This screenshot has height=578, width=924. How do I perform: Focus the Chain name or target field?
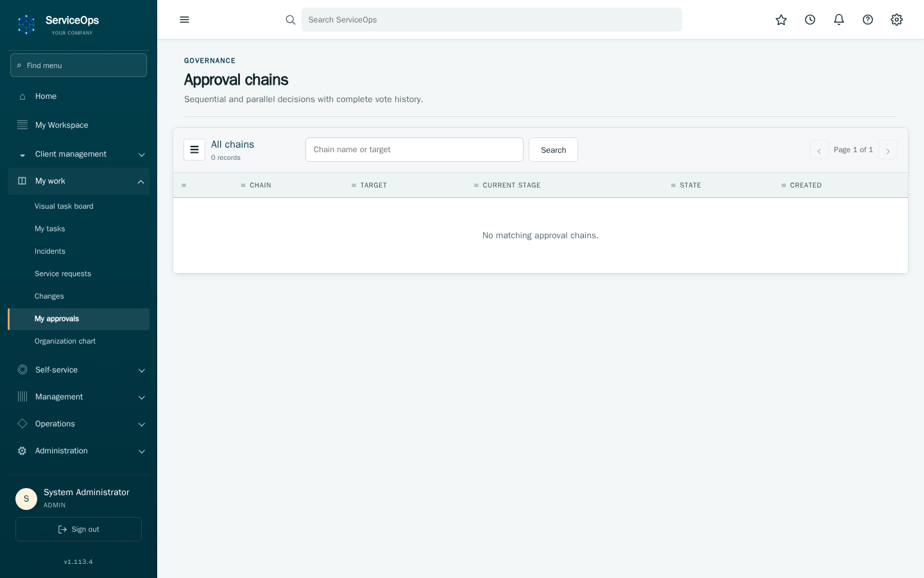click(x=415, y=150)
